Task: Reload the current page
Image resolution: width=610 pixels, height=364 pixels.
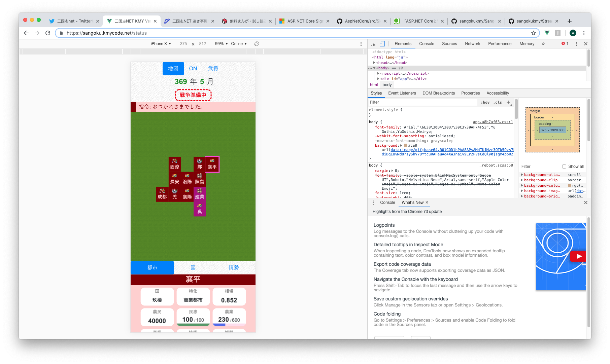Action: [48, 33]
